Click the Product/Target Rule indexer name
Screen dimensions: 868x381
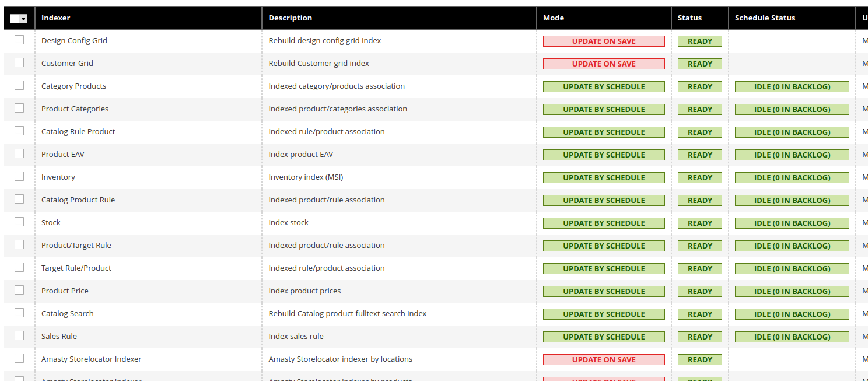tap(76, 246)
